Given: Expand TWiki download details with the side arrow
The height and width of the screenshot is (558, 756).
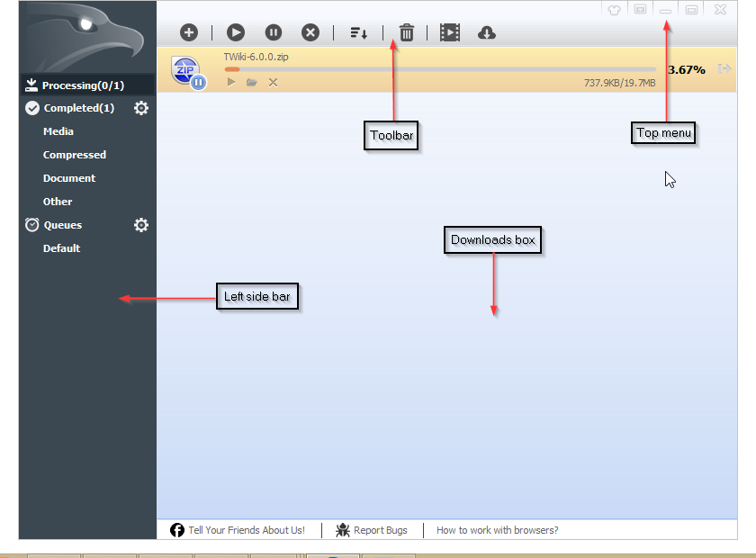Looking at the screenshot, I should click(725, 67).
